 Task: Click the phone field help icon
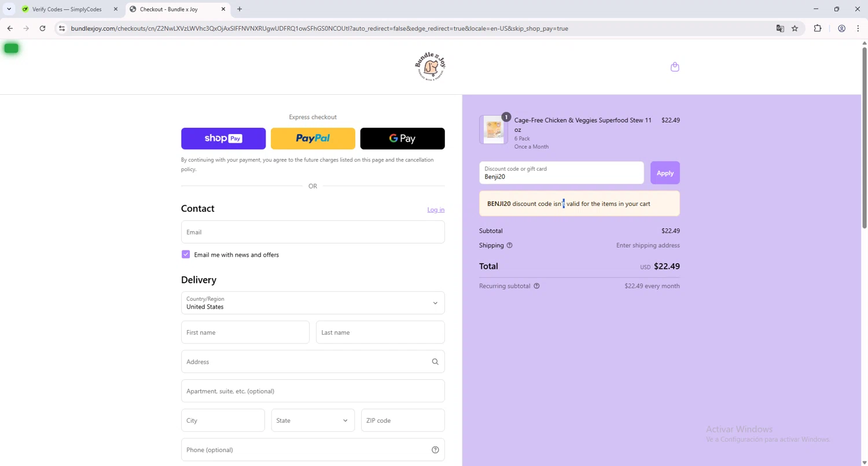point(435,450)
